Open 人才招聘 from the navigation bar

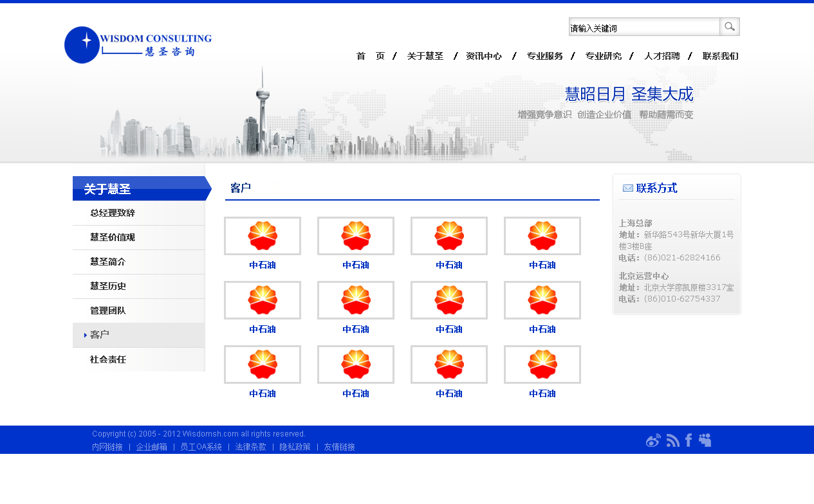pyautogui.click(x=662, y=57)
